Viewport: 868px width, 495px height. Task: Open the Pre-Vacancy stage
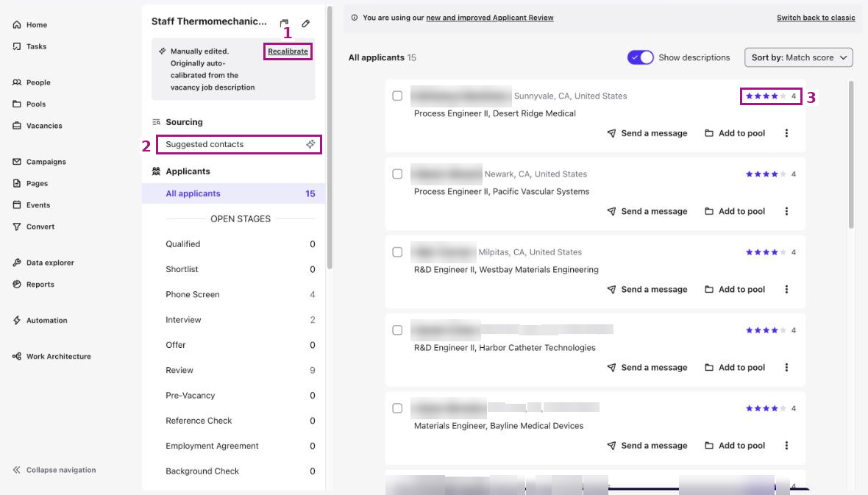click(x=241, y=396)
